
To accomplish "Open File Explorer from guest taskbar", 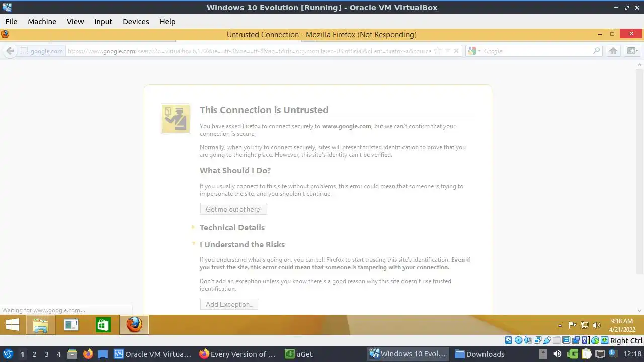I will click(x=40, y=325).
